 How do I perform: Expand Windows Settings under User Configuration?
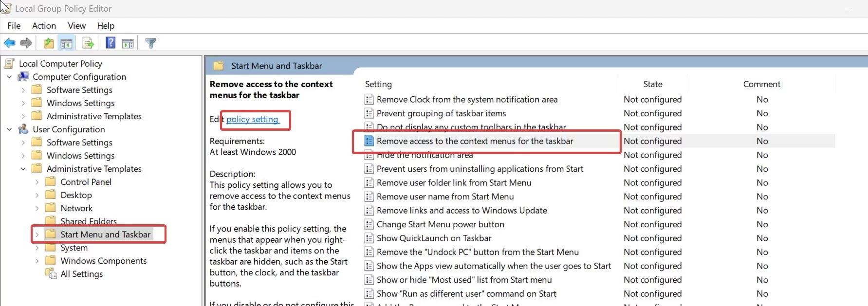click(x=23, y=155)
